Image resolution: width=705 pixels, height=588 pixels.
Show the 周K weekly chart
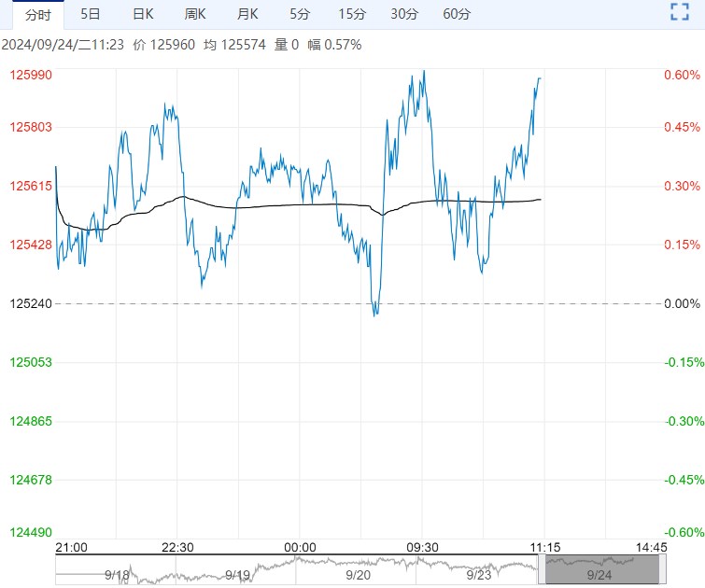pyautogui.click(x=195, y=14)
